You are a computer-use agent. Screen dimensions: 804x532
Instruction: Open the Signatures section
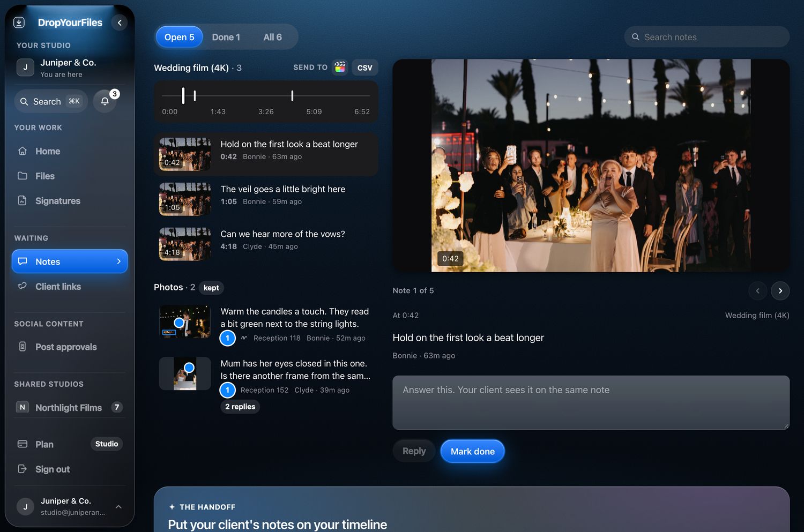tap(70, 201)
